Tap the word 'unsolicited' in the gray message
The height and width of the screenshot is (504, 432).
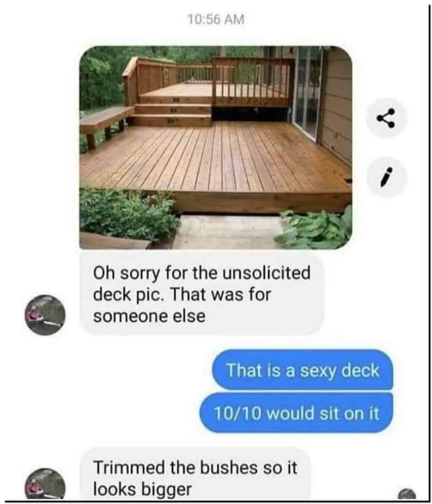[266, 273]
